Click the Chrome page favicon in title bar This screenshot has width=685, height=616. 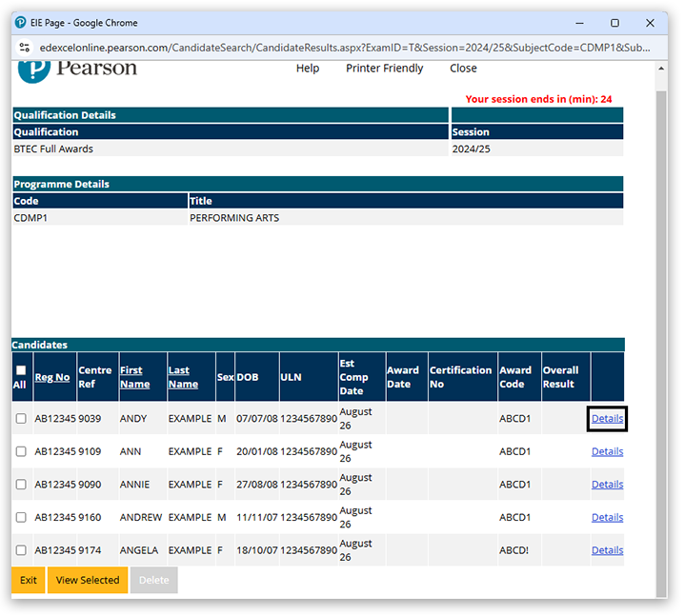tap(21, 23)
